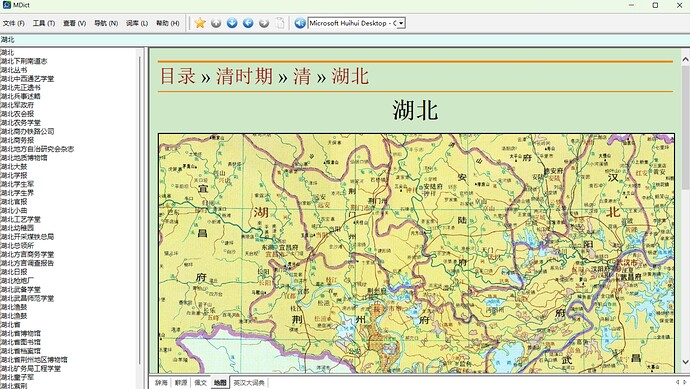Select 湖北总领所 in the word list

[17, 246]
